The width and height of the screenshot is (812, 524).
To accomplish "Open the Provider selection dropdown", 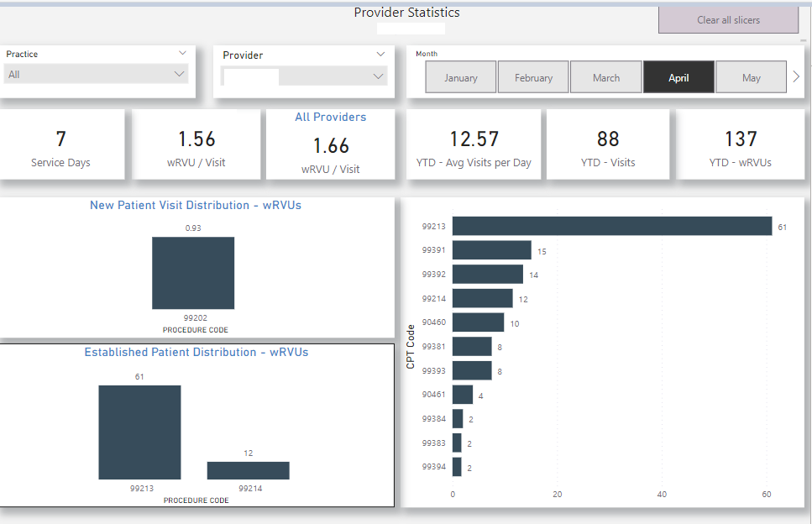I will [x=305, y=76].
